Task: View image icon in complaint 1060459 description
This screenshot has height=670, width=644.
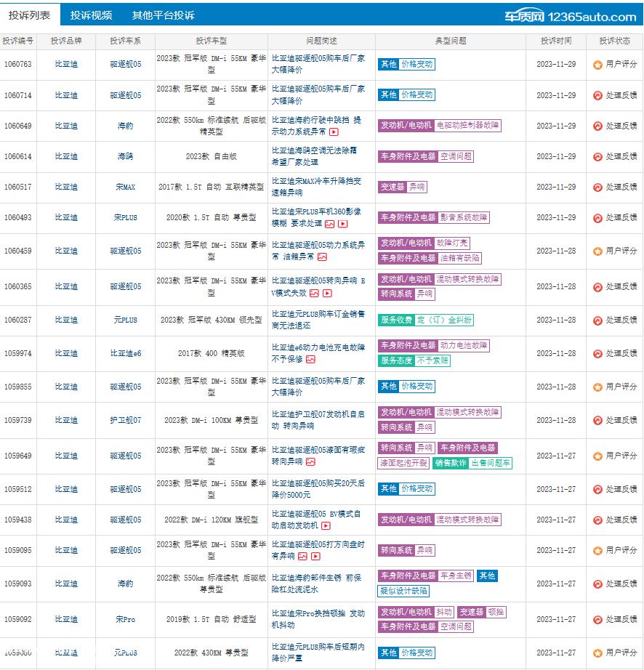Action: (322, 257)
